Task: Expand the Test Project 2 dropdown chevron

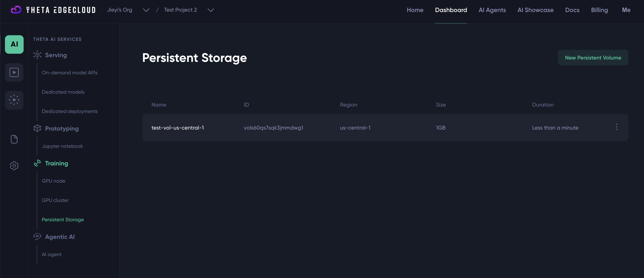Action: (x=211, y=10)
